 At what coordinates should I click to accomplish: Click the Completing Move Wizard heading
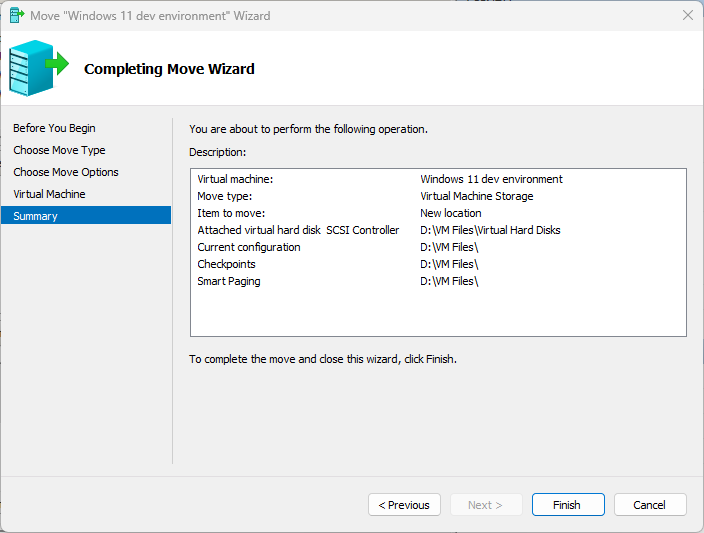click(x=169, y=69)
